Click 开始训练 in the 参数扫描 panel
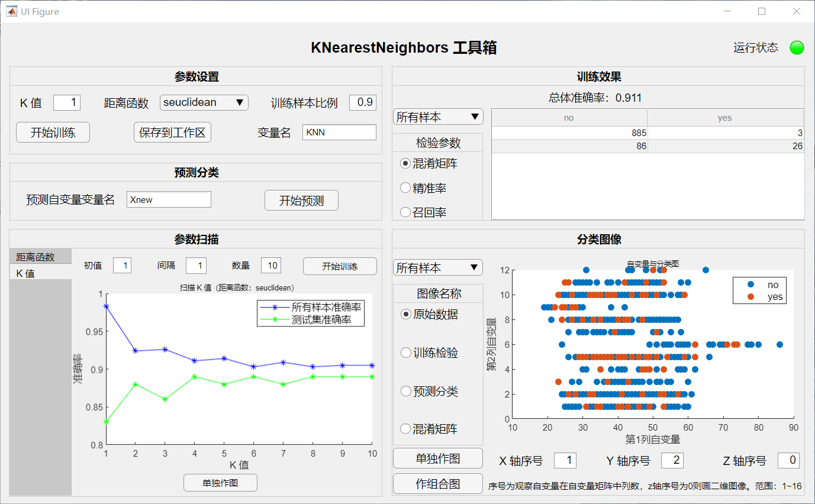815x504 pixels. tap(340, 266)
